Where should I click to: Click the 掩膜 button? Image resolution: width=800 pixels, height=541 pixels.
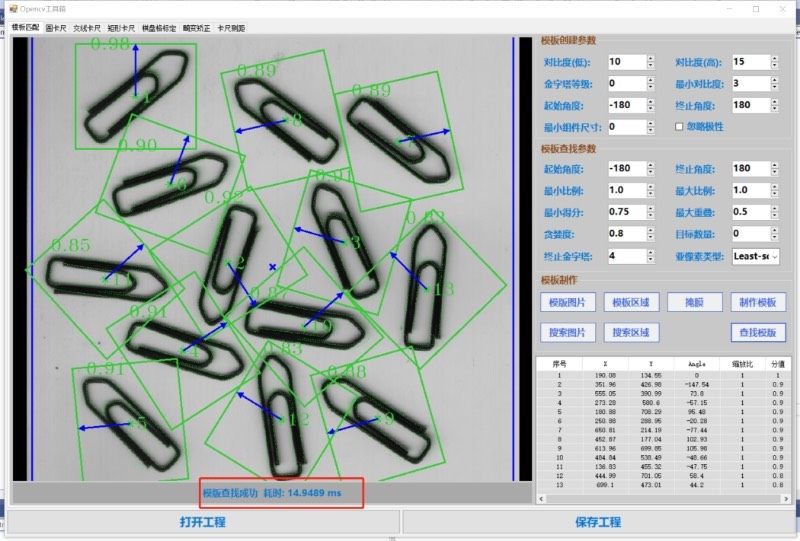point(694,302)
